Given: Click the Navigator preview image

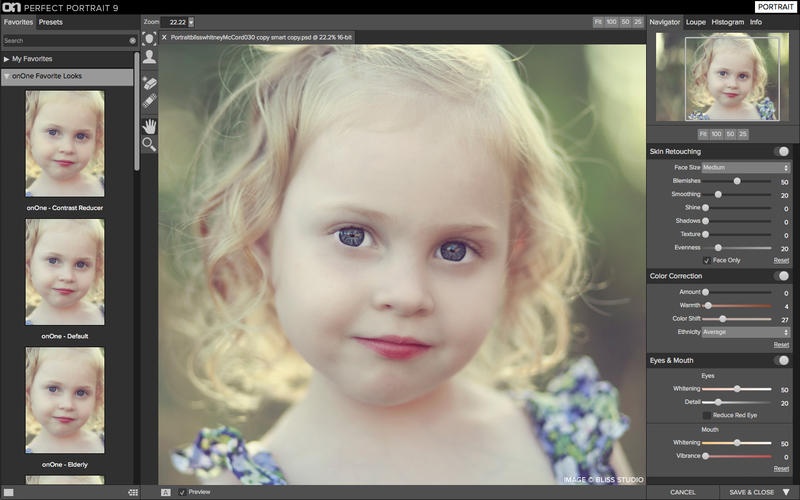Looking at the screenshot, I should pyautogui.click(x=723, y=77).
